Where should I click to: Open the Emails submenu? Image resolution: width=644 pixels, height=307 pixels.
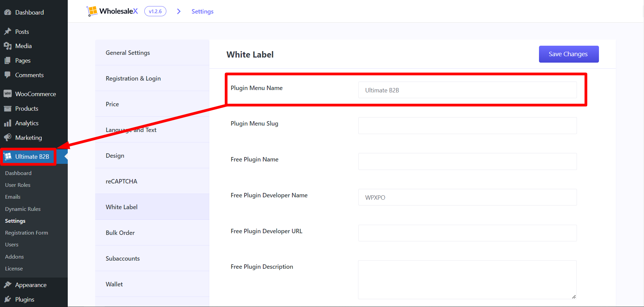[13, 197]
